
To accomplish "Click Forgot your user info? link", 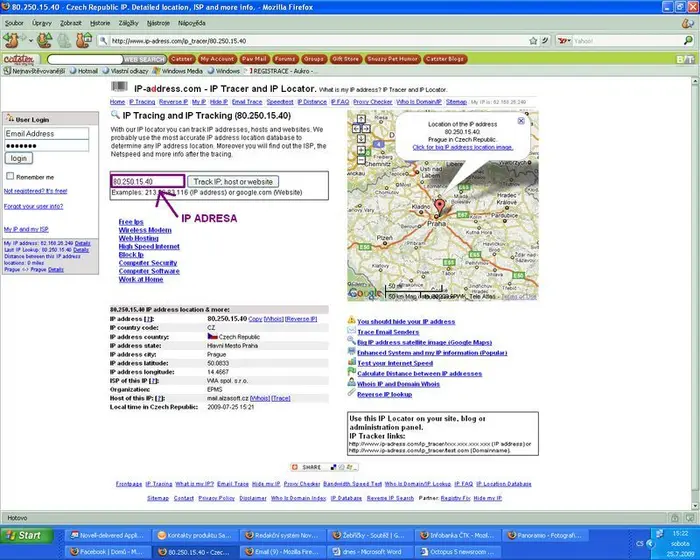I will 33,206.
